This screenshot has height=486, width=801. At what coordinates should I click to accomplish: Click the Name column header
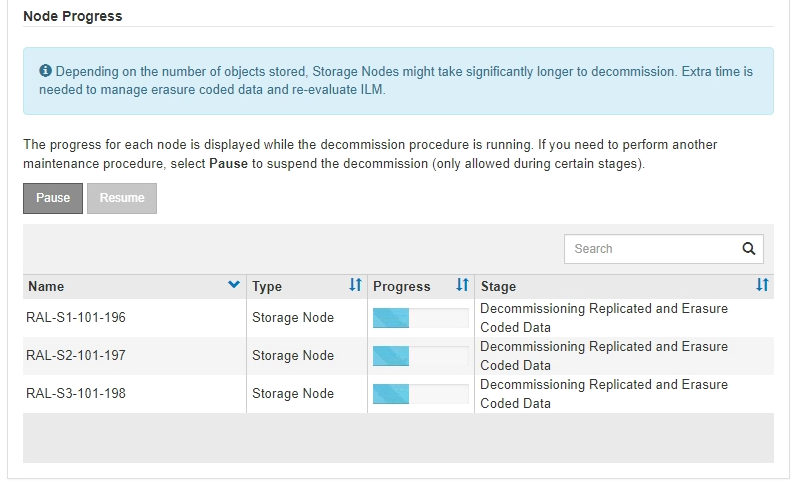(46, 287)
